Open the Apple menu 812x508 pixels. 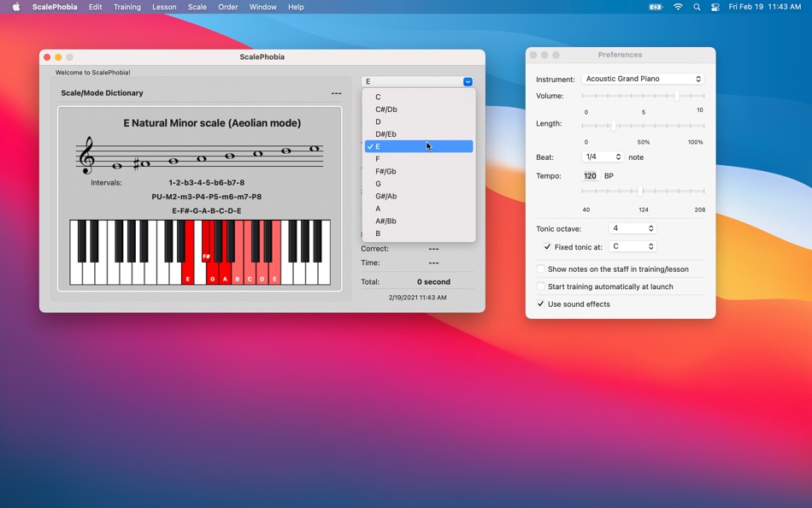pos(16,7)
